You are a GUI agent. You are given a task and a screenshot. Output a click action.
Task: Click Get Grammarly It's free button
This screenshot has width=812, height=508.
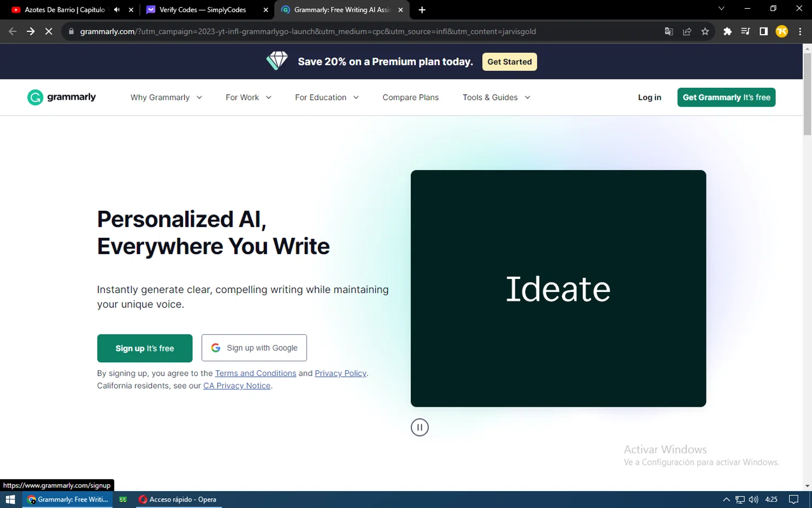click(x=726, y=97)
